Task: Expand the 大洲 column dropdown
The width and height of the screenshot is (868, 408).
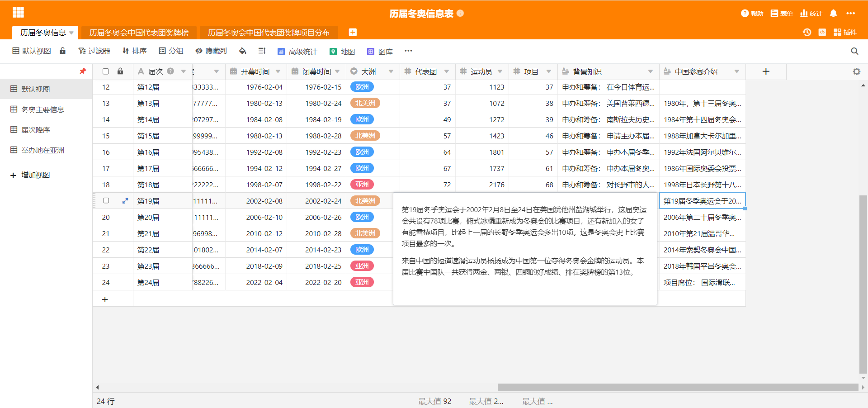Action: coord(391,71)
